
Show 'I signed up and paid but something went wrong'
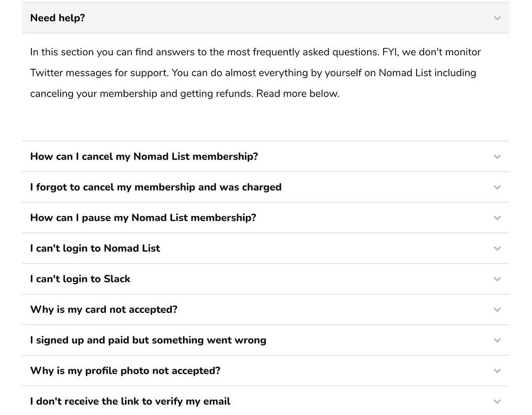click(x=148, y=341)
